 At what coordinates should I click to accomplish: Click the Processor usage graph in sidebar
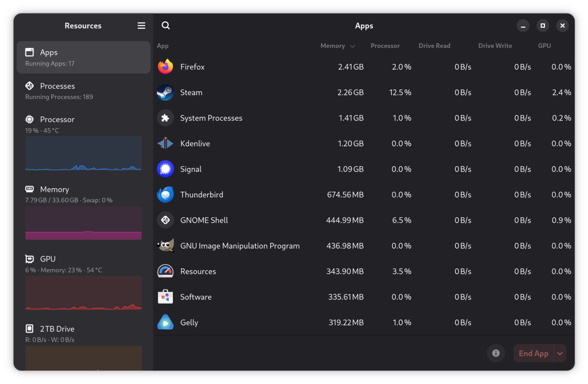83,153
